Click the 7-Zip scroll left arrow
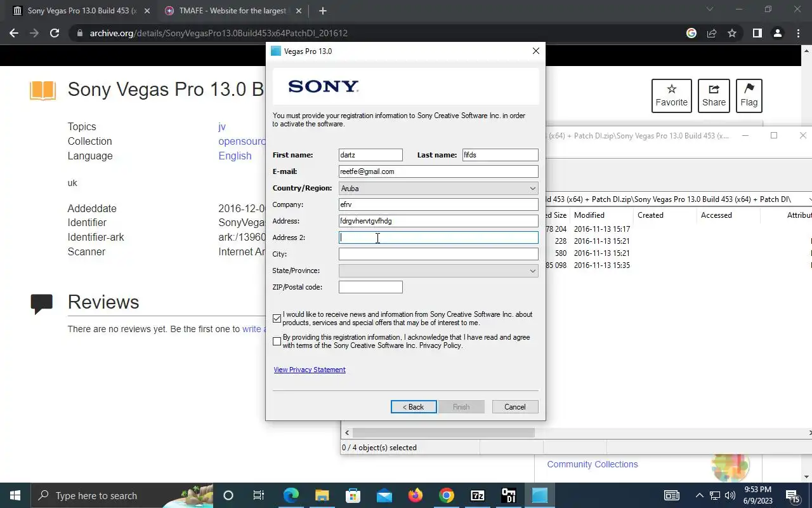Viewport: 812px width, 508px height. [346, 432]
